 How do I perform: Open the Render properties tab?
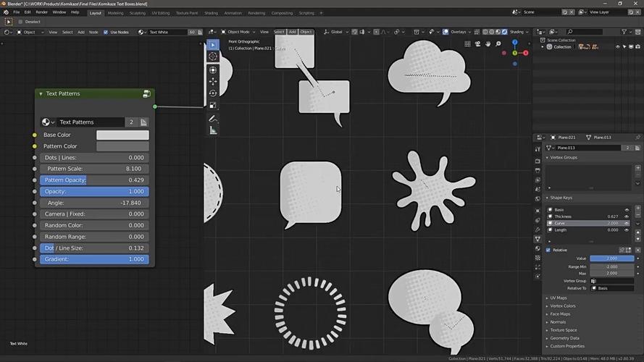point(538,161)
